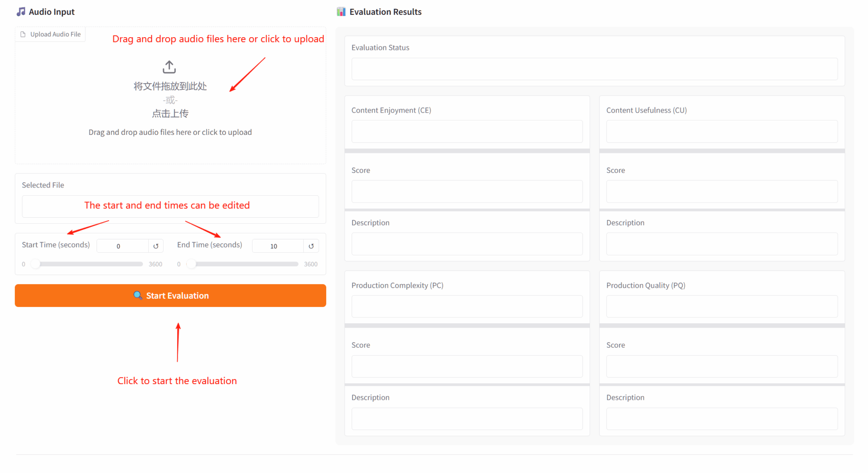Screen dimensions: 868x473
Task: Click the End Time number field
Action: point(277,246)
